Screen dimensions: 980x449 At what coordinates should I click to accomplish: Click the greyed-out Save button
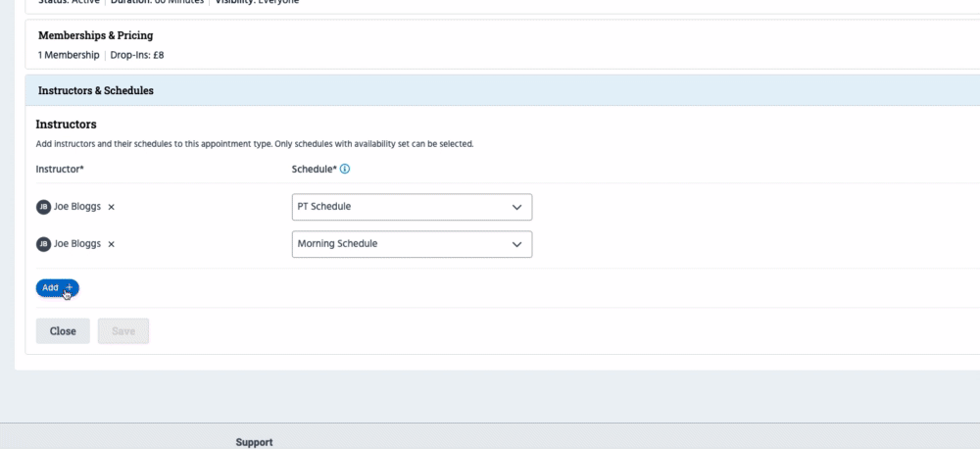point(123,331)
